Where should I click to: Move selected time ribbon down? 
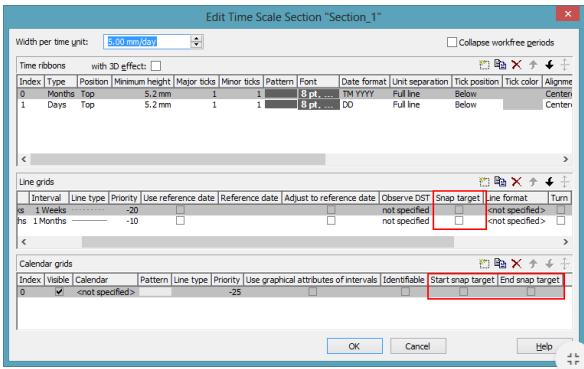(x=549, y=65)
